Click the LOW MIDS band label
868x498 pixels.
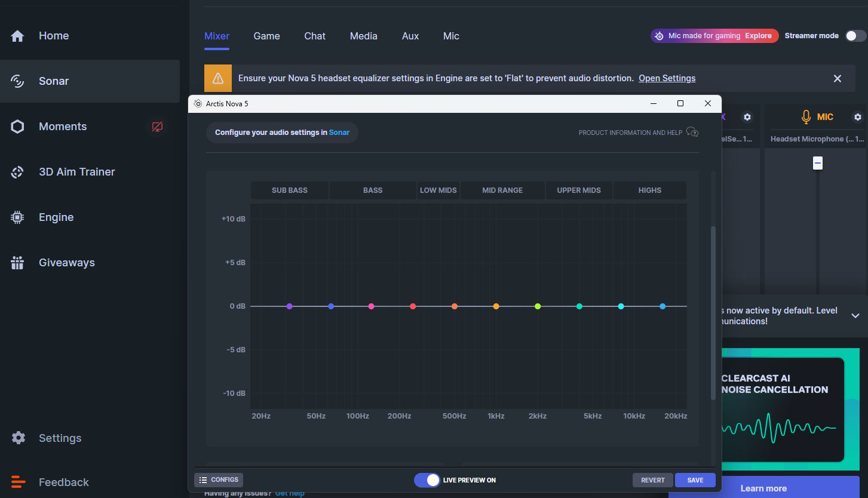[438, 190]
